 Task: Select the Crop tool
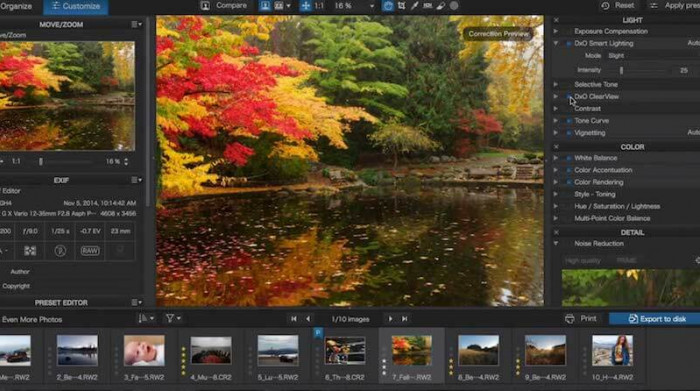pos(401,6)
